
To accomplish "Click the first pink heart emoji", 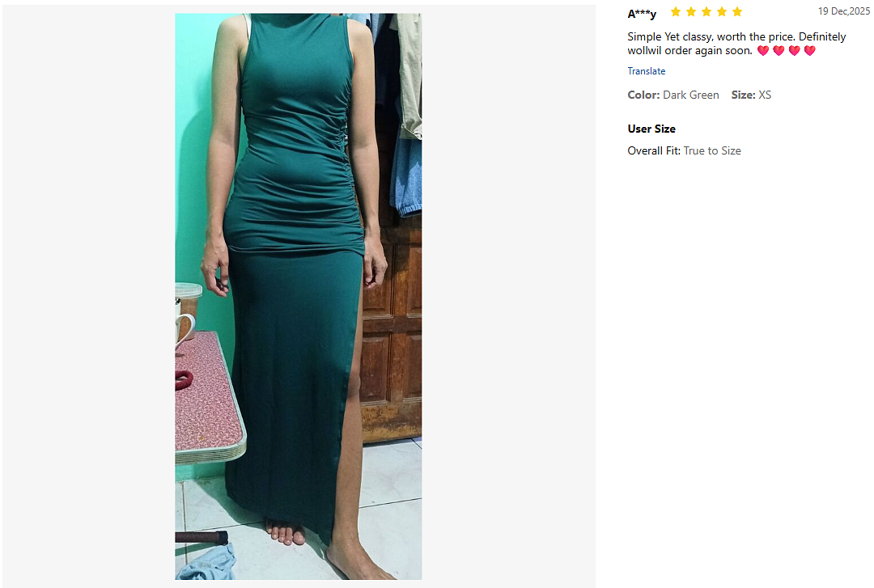I will pyautogui.click(x=763, y=51).
